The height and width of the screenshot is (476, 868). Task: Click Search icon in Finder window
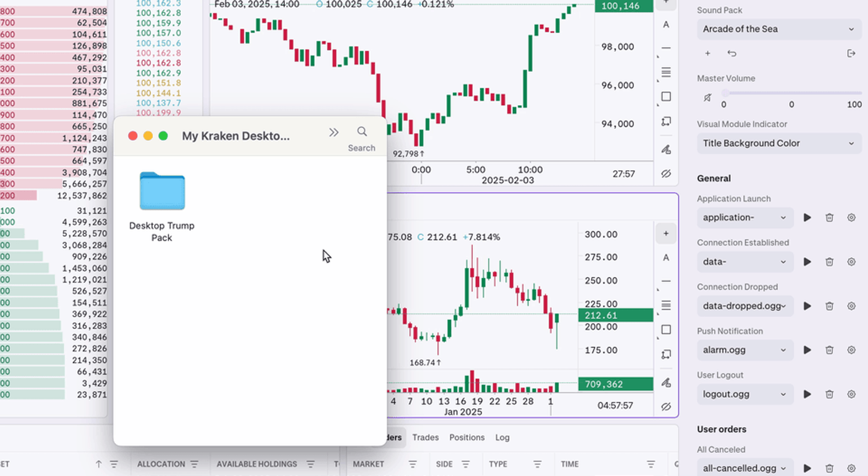click(x=362, y=132)
